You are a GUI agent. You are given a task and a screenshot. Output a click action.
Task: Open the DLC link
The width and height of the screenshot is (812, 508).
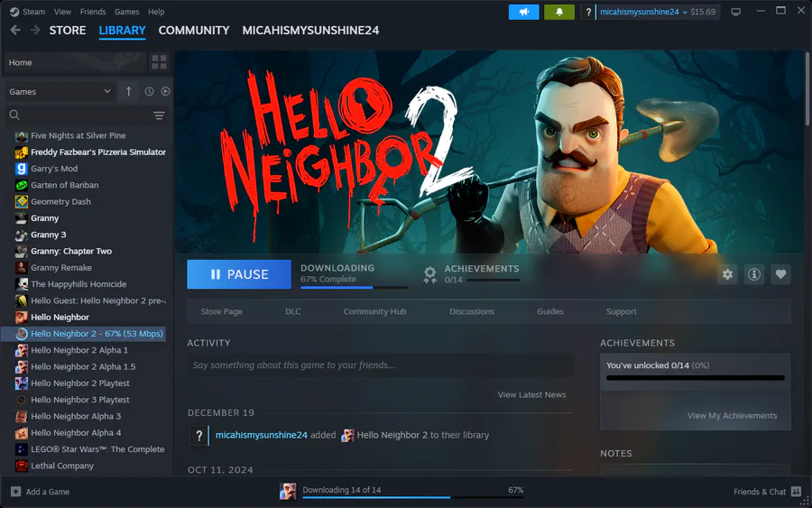[292, 311]
